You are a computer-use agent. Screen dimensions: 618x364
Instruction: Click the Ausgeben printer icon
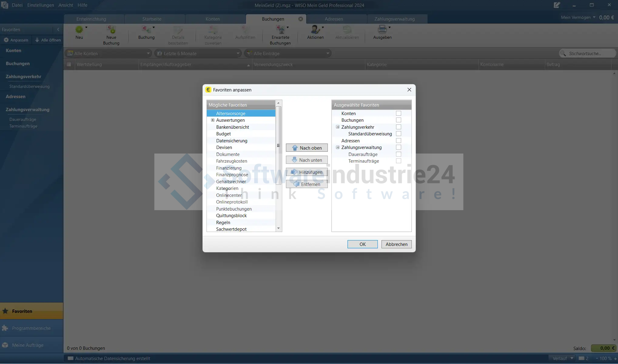coord(382,30)
